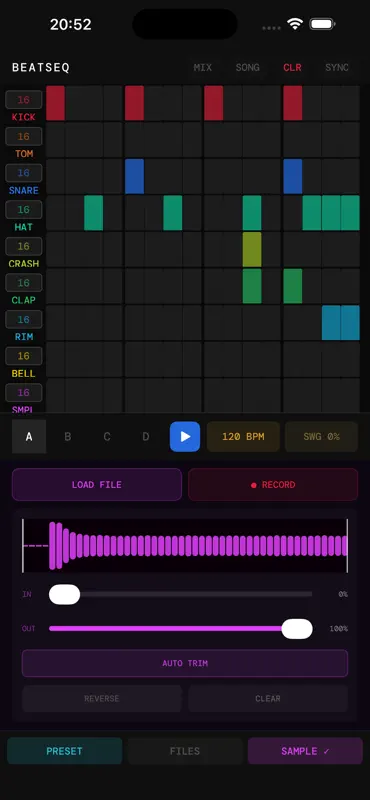The width and height of the screenshot is (370, 800).
Task: Open the TOM step-length 16 selector
Action: [23, 136]
